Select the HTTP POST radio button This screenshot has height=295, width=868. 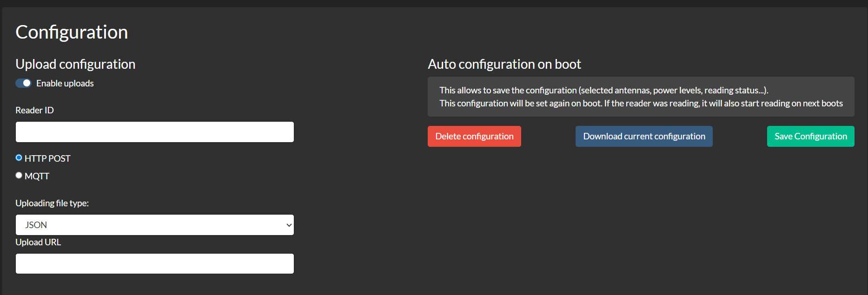19,158
